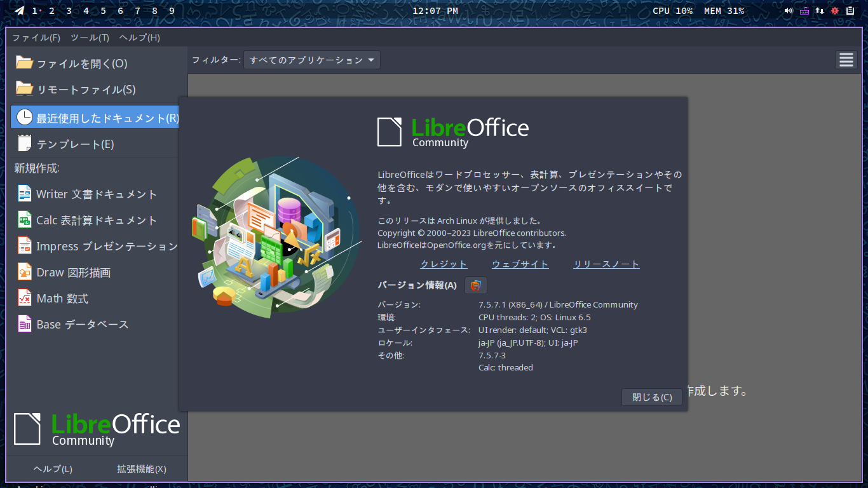Switch to workspace 5
Viewport: 868px width, 488px height.
103,11
